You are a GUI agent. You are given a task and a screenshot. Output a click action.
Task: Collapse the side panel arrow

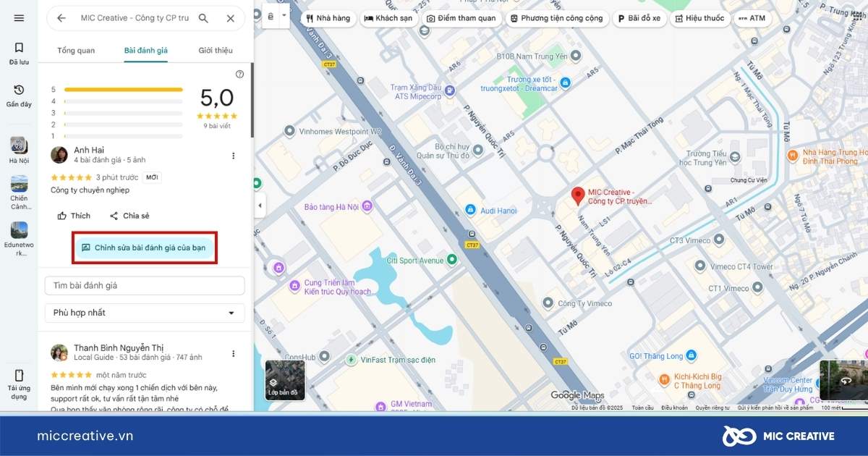coord(260,206)
